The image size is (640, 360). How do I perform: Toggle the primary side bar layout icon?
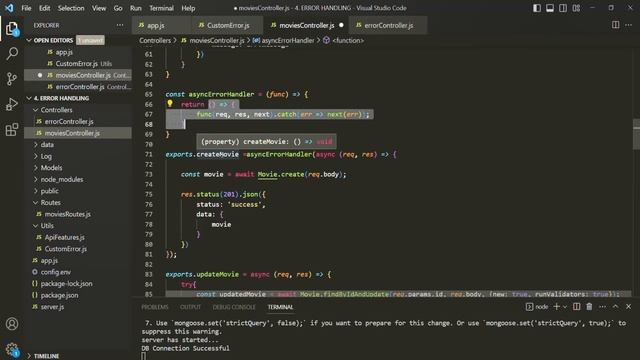(x=537, y=8)
